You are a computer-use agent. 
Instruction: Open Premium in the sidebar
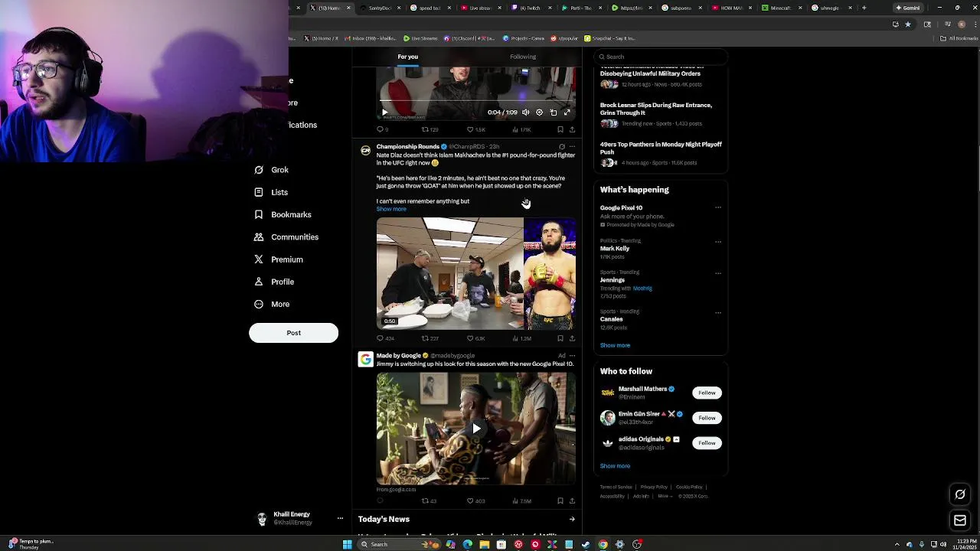(x=279, y=259)
